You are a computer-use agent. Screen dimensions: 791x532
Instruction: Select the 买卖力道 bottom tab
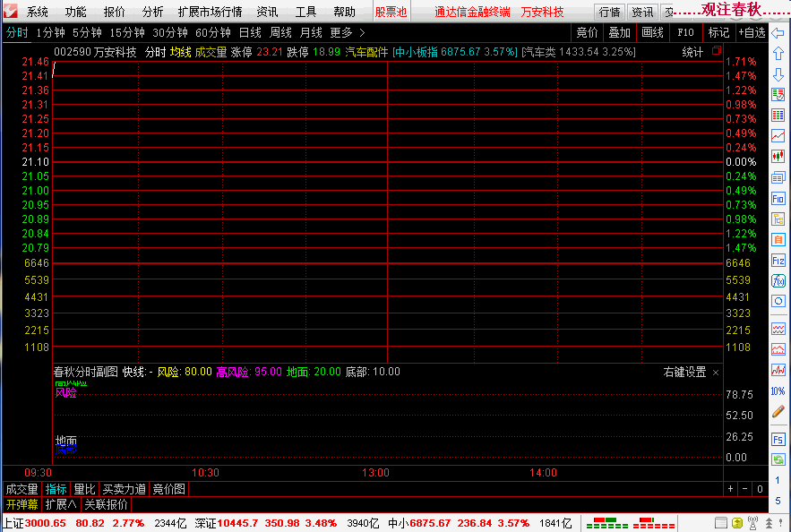point(125,489)
